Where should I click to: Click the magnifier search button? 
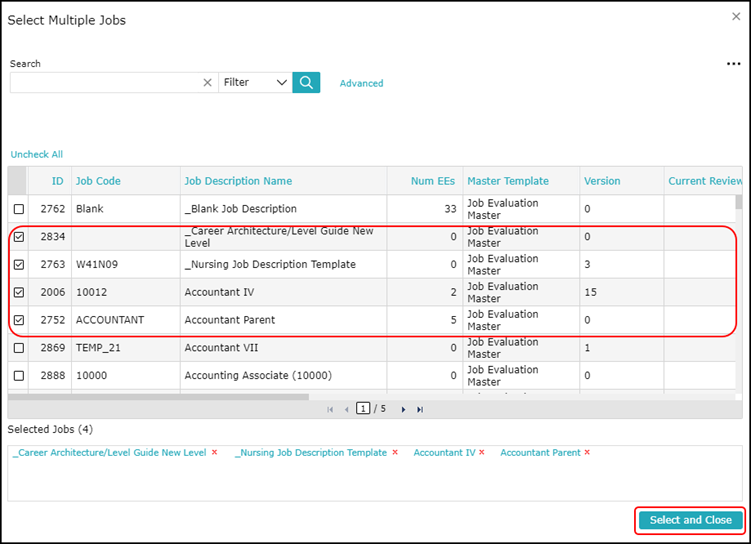[x=306, y=82]
